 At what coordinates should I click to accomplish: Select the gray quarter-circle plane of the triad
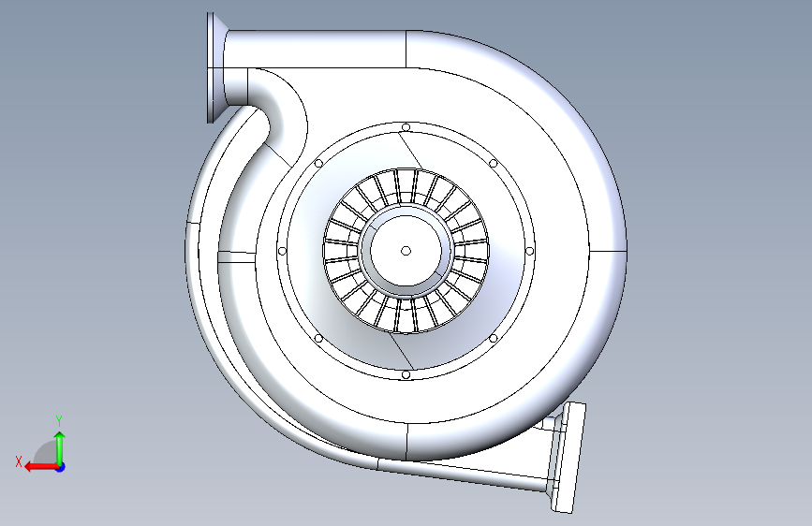tap(47, 452)
